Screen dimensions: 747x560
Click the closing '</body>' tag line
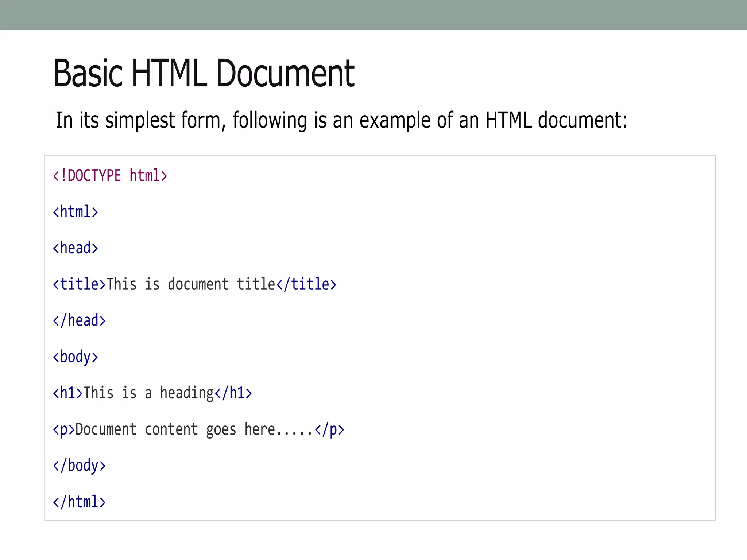coord(79,466)
